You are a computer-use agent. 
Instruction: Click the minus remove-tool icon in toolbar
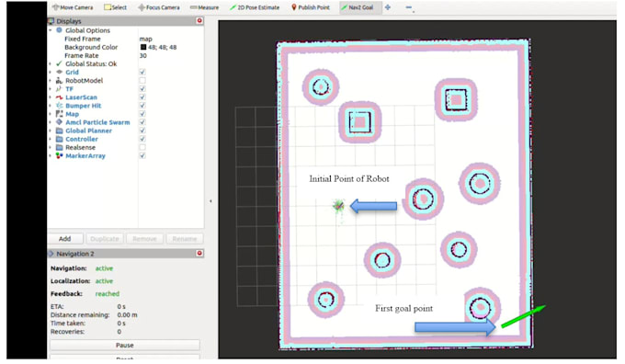[409, 7]
